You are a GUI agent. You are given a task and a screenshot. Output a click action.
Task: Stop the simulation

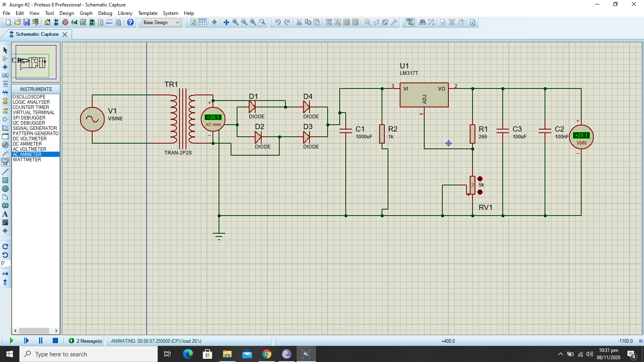click(56, 341)
